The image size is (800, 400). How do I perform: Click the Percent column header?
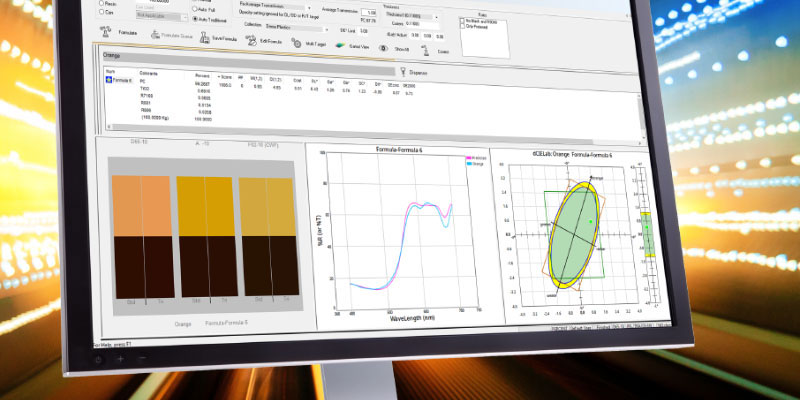[203, 76]
